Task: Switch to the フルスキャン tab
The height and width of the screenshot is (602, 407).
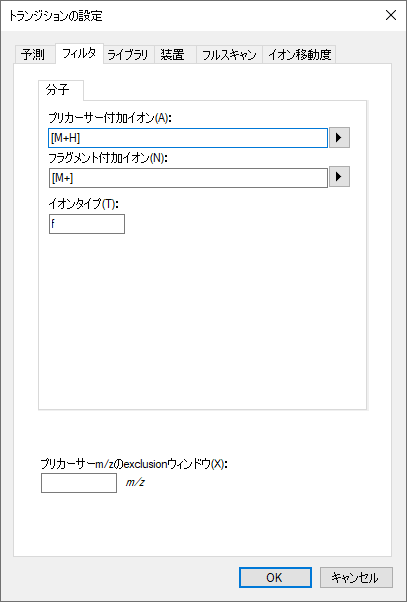Action: 229,55
